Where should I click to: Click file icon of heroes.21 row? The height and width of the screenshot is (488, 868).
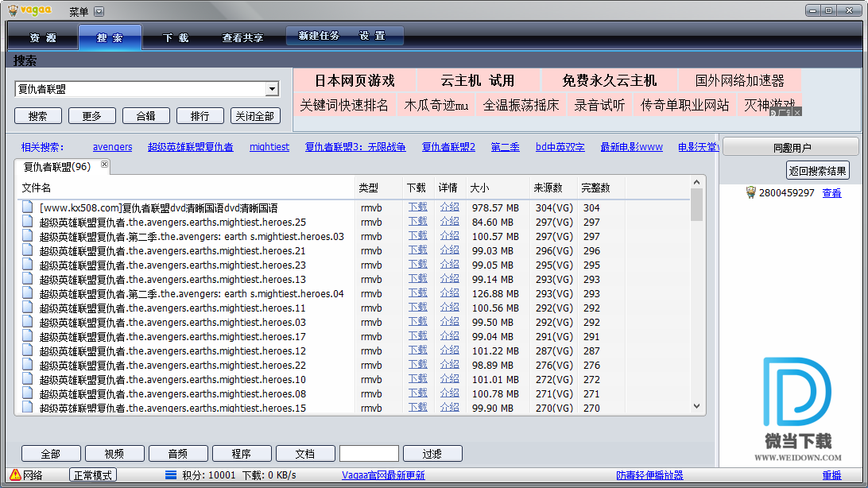[x=27, y=250]
